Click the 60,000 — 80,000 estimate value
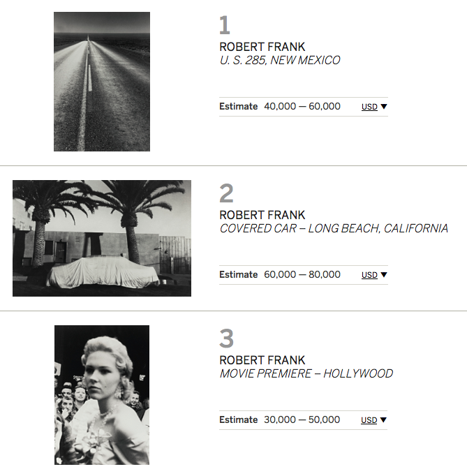The width and height of the screenshot is (467, 476). (302, 275)
